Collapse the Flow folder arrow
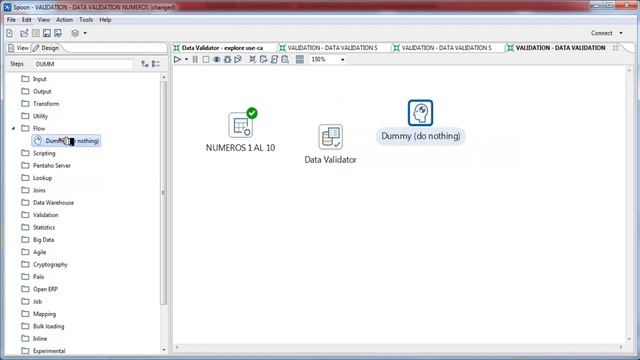This screenshot has width=640, height=360. pos(13,129)
